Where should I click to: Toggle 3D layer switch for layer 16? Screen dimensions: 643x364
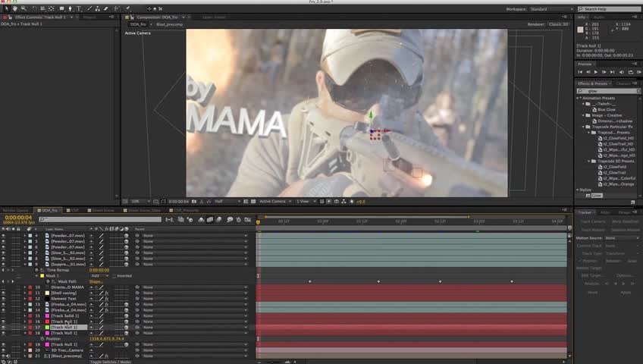click(127, 322)
